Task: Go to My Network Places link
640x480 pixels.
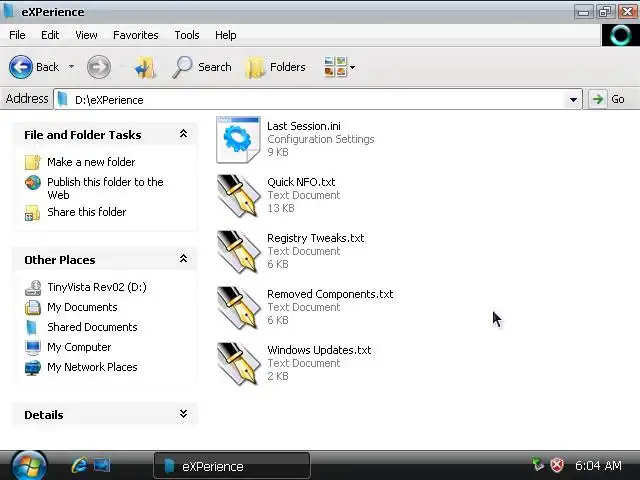Action: pyautogui.click(x=92, y=367)
